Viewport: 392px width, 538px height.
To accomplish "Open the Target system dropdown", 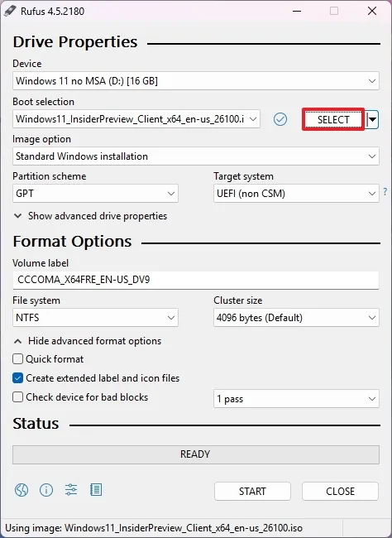I will pos(296,194).
